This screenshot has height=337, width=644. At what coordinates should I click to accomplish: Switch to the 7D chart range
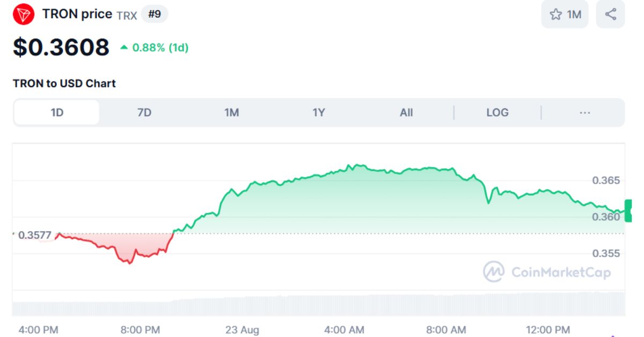click(144, 112)
